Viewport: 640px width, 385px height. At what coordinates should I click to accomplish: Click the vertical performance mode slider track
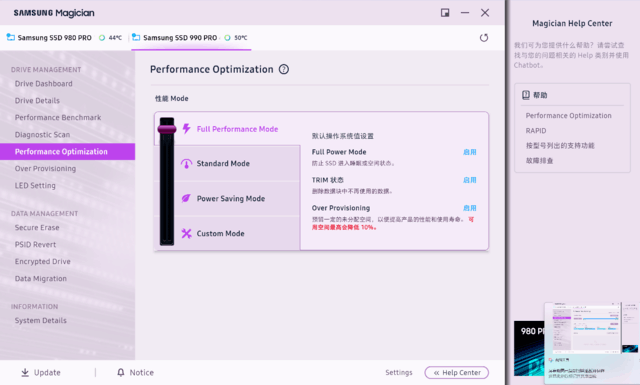click(167, 182)
